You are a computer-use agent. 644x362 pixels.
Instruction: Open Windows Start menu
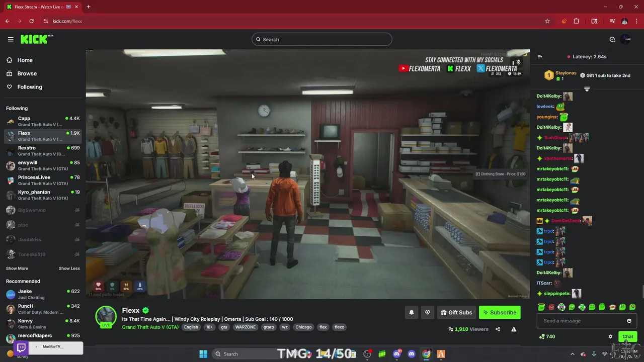(203, 354)
